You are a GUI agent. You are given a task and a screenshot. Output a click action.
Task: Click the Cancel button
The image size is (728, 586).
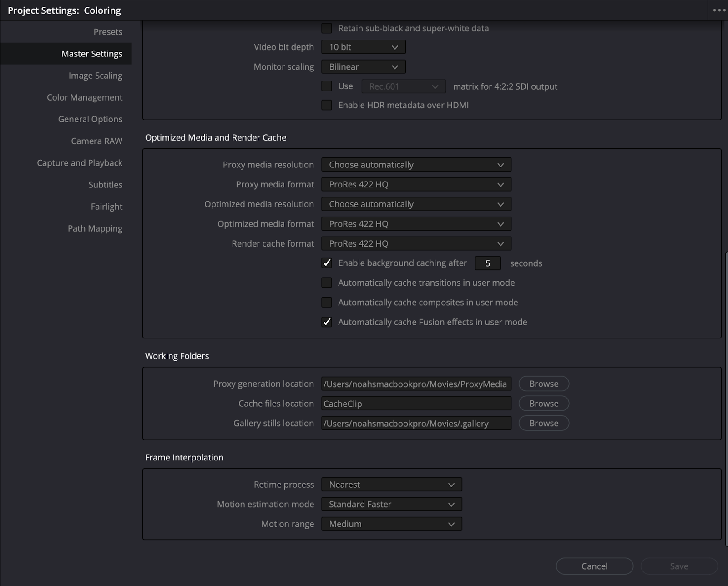tap(594, 566)
